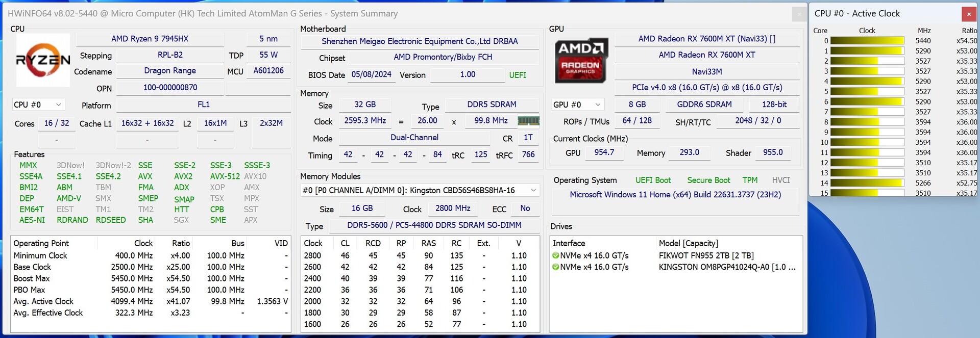Click the GPU memory clock 293.0 value
This screenshot has width=980, height=338.
coord(689,152)
